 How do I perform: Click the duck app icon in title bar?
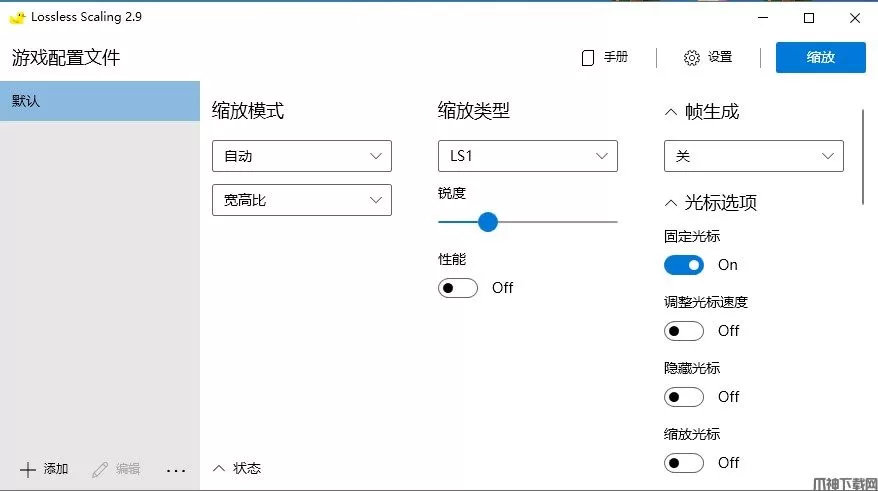[17, 17]
